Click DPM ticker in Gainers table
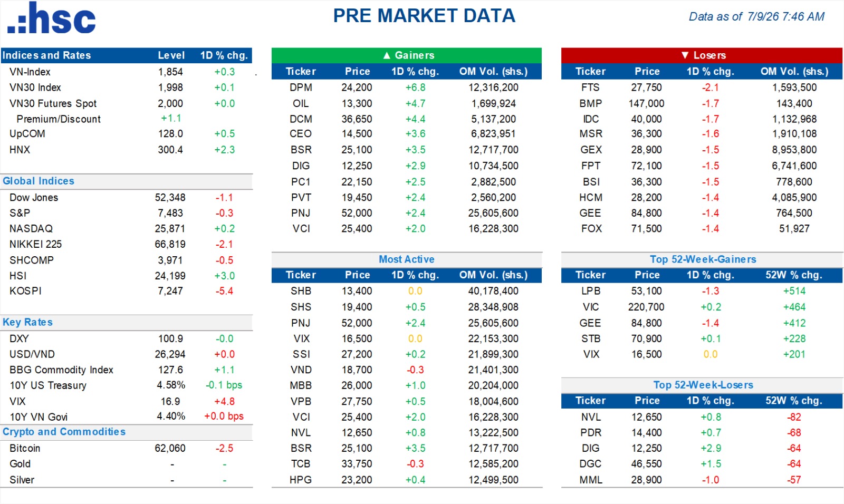 [301, 88]
